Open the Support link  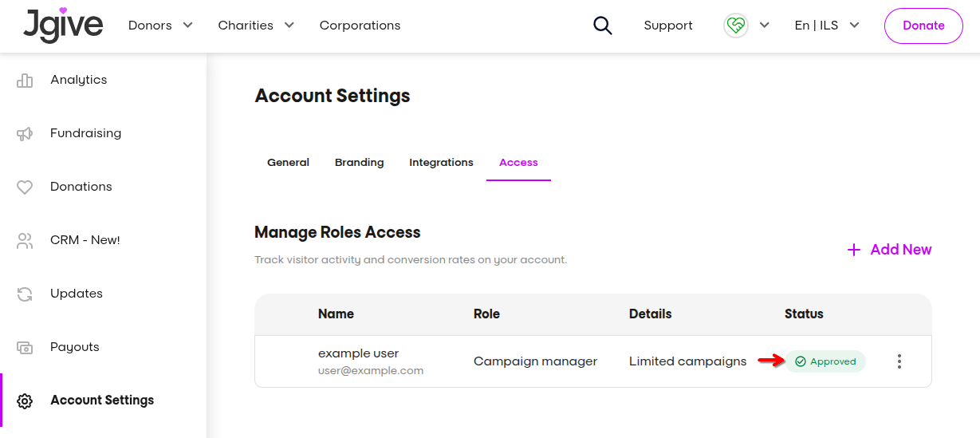point(668,26)
